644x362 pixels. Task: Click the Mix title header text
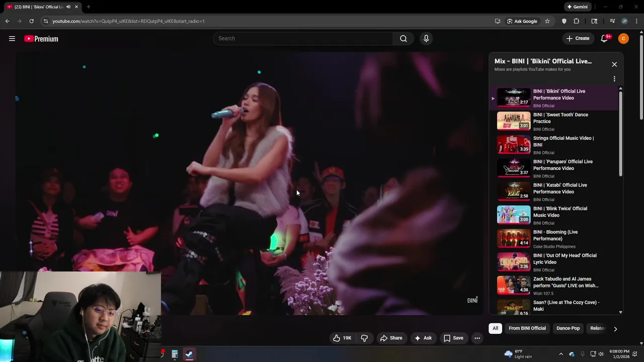pyautogui.click(x=543, y=61)
